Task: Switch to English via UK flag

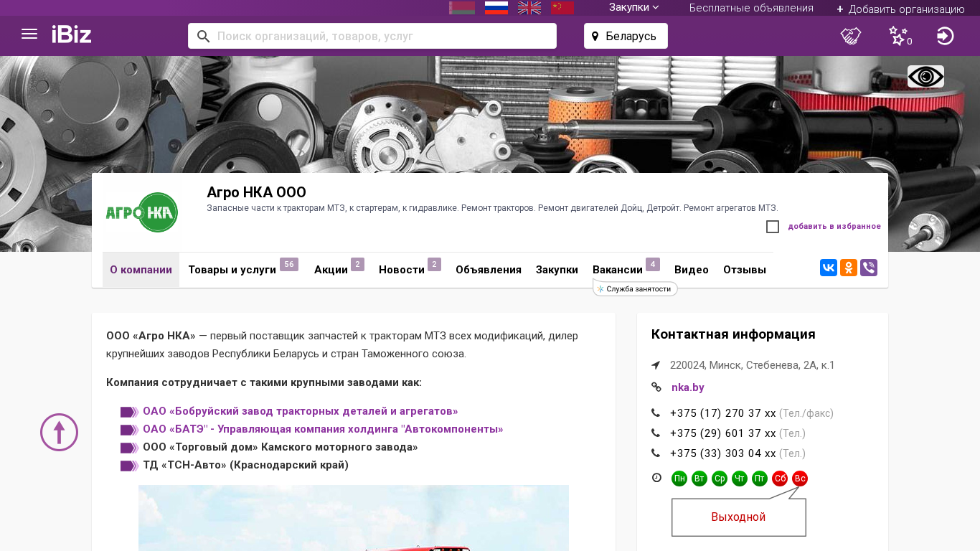Action: coord(529,8)
